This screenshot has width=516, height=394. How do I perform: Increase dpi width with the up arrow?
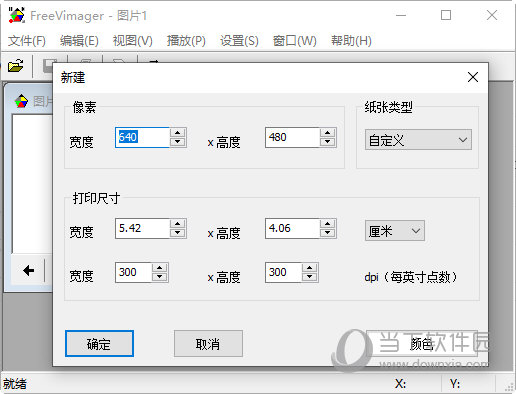pos(160,268)
